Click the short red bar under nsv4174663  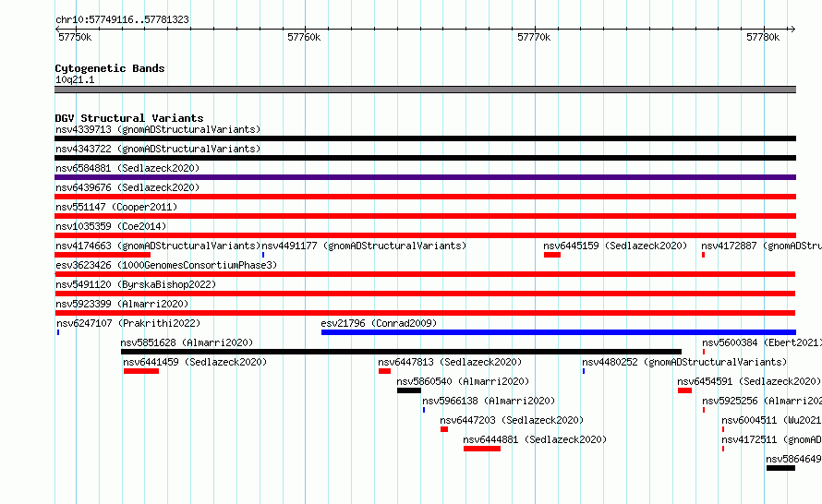click(x=103, y=255)
